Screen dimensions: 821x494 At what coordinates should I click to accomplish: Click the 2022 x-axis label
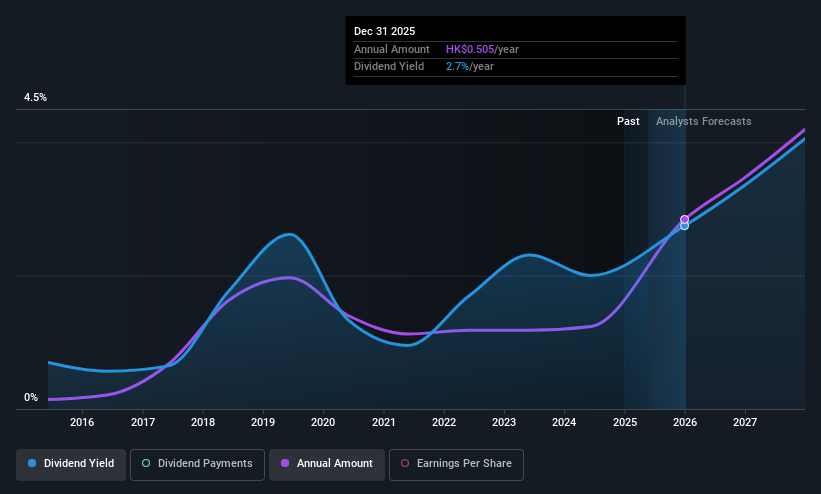tap(444, 422)
